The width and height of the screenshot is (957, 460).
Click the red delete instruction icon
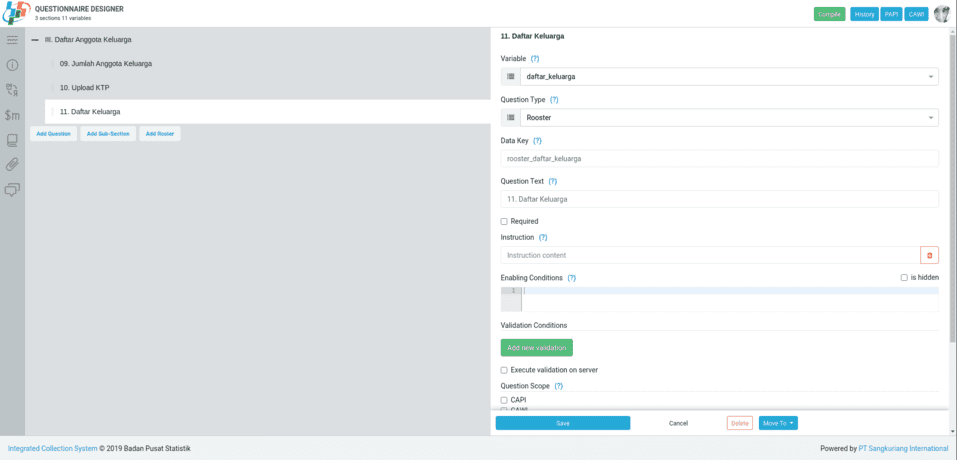[930, 255]
